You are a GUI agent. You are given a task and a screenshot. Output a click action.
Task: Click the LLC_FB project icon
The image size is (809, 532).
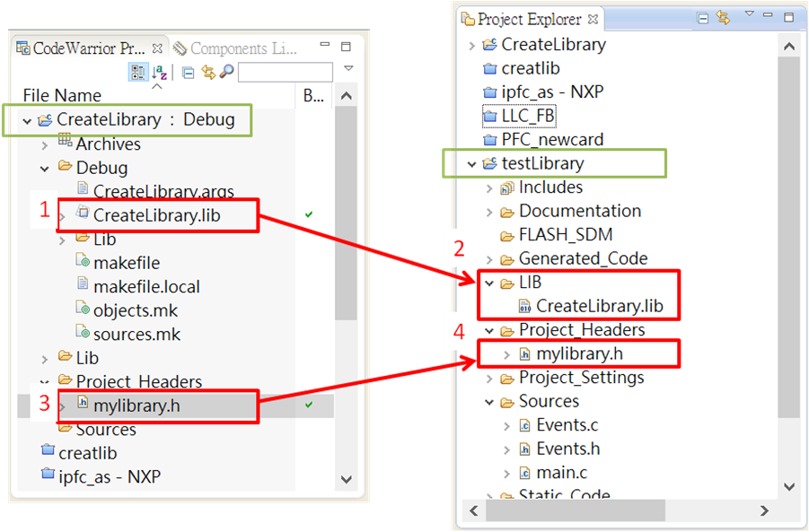pyautogui.click(x=489, y=116)
